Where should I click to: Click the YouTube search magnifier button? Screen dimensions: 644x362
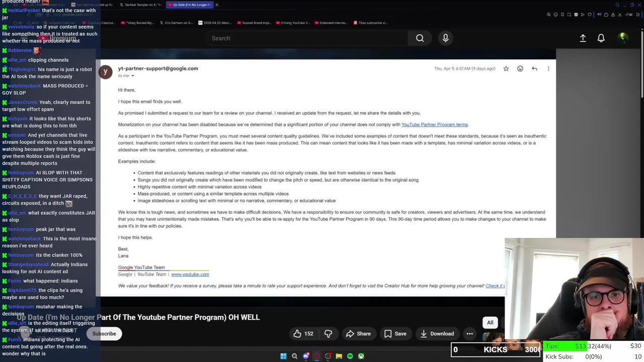point(420,38)
